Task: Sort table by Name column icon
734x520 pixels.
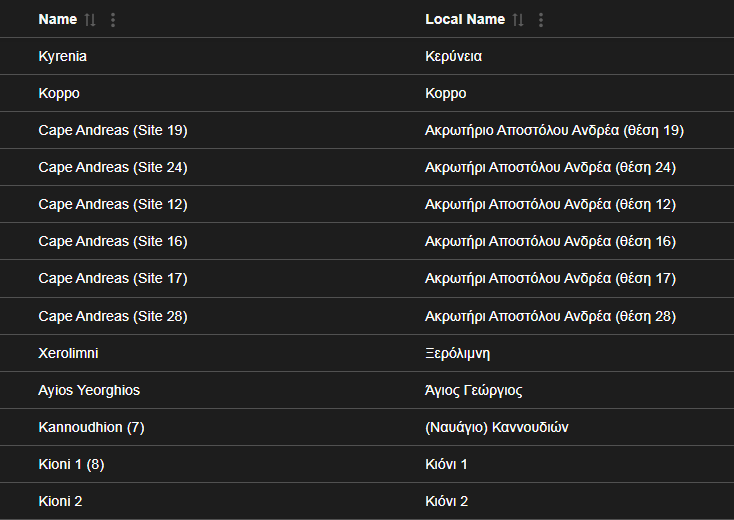Action: click(x=90, y=20)
